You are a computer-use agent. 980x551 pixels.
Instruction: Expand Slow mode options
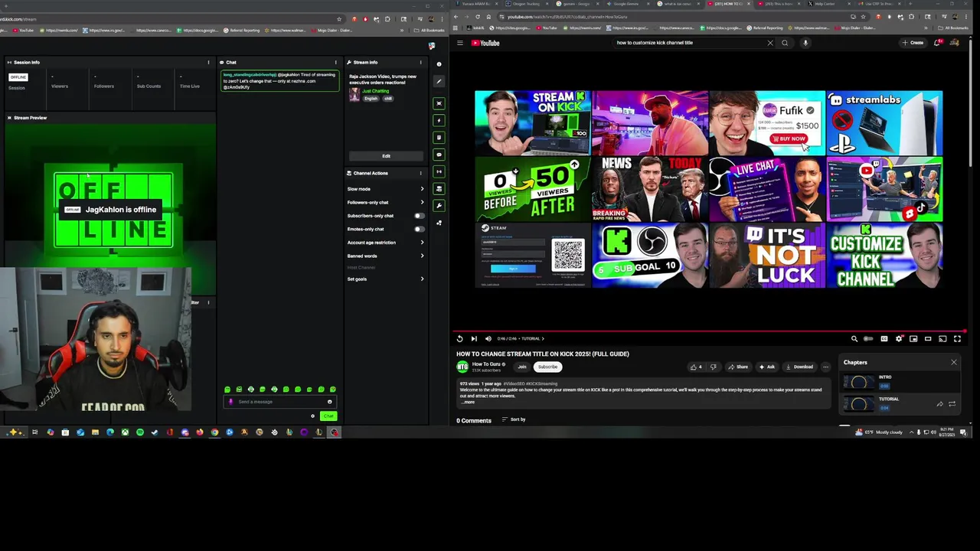[422, 189]
